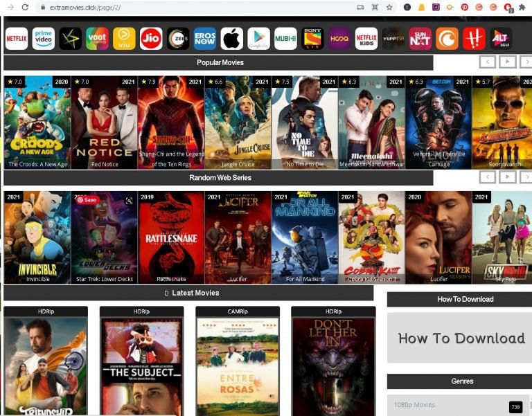Viewport: 532px width, 416px height.
Task: Open the Entre Rosas CAMRip movie card
Action: point(238,361)
